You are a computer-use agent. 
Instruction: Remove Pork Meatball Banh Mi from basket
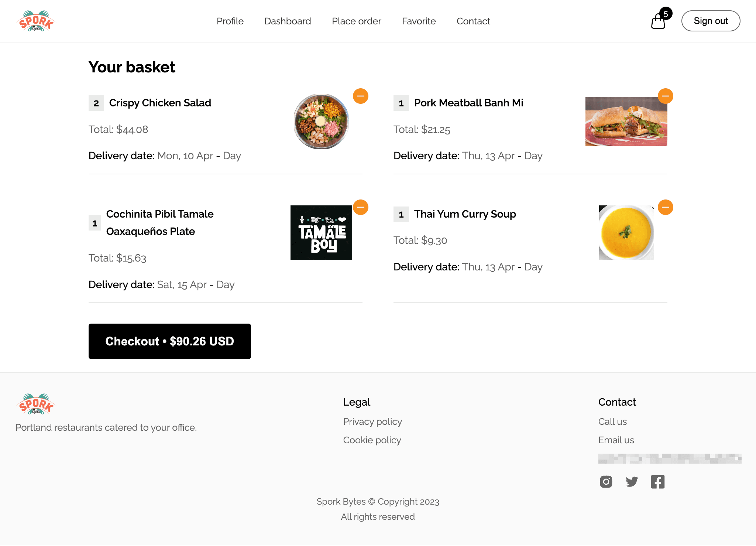[x=666, y=96]
